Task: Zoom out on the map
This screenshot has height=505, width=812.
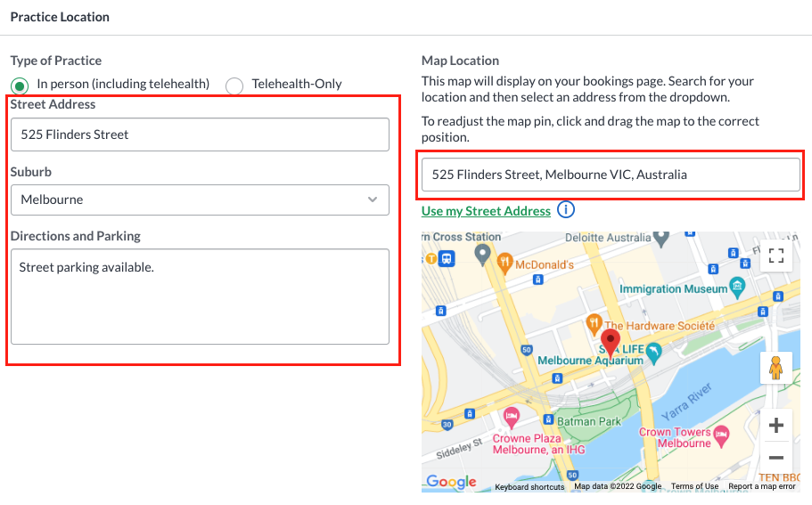Action: pyautogui.click(x=775, y=458)
